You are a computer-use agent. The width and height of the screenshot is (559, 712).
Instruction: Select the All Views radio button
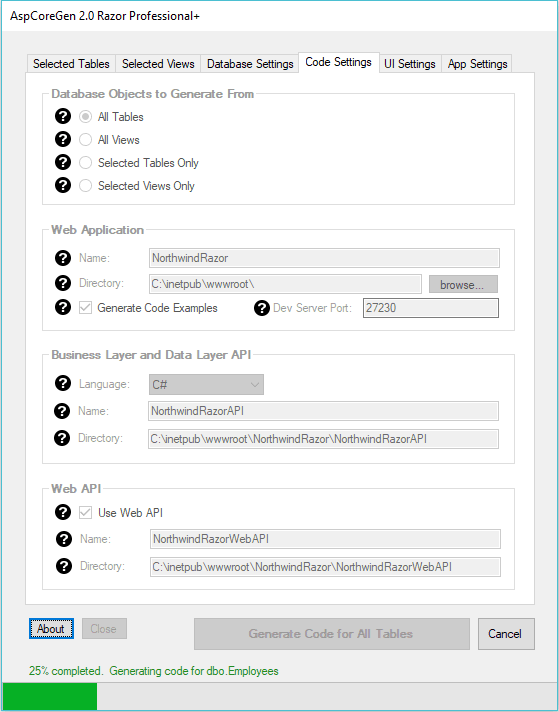85,140
